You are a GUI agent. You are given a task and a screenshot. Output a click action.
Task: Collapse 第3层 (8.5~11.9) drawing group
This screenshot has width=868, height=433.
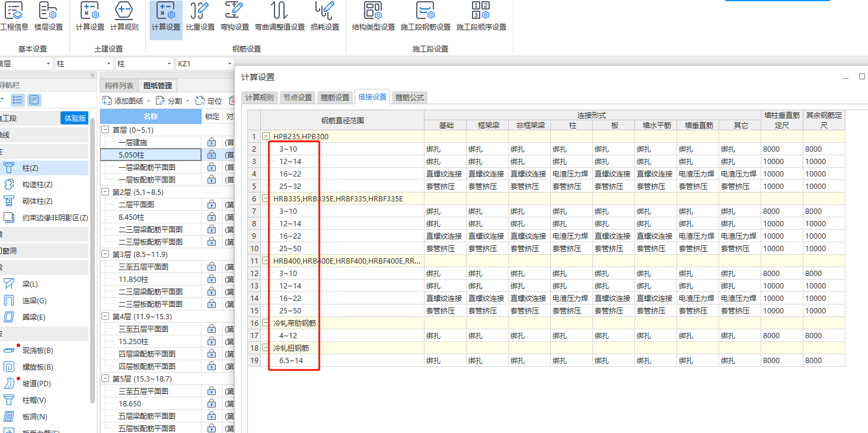click(106, 255)
